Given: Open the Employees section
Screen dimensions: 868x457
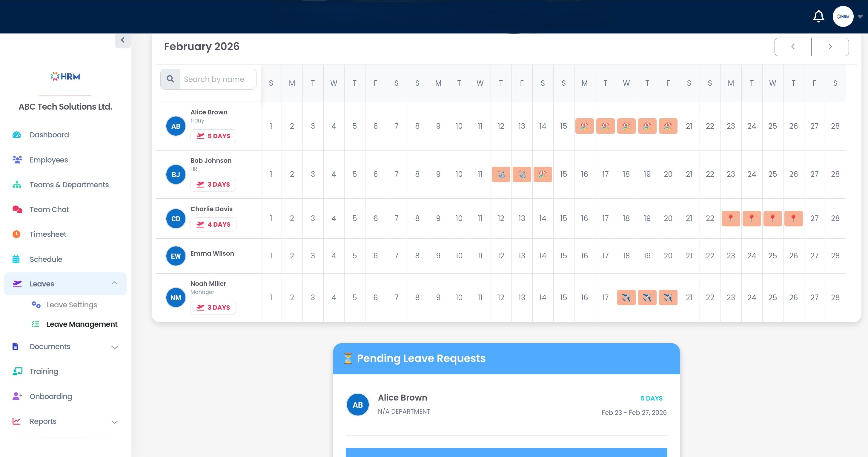Looking at the screenshot, I should click(x=49, y=160).
